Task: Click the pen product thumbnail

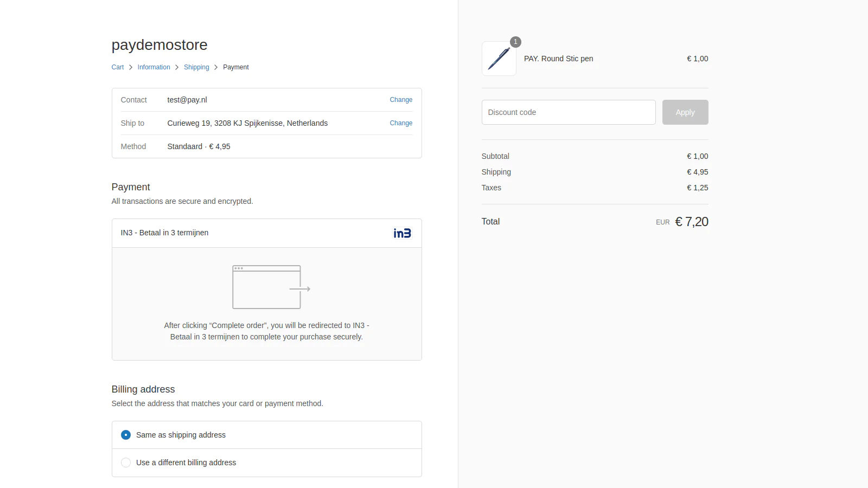Action: [499, 59]
